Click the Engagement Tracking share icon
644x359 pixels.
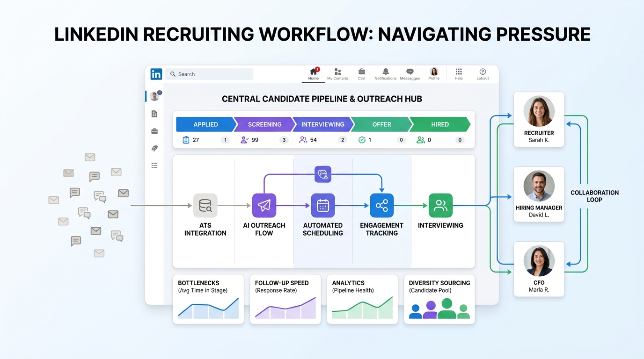(382, 206)
